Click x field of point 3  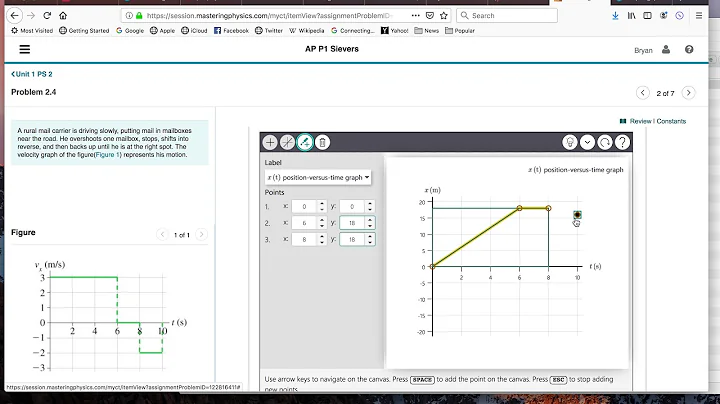[x=304, y=239]
